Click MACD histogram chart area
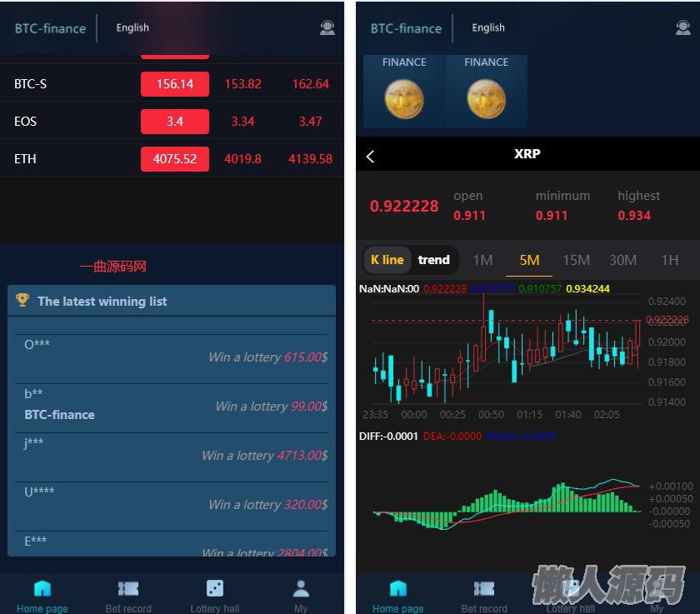This screenshot has width=700, height=614. [507, 507]
